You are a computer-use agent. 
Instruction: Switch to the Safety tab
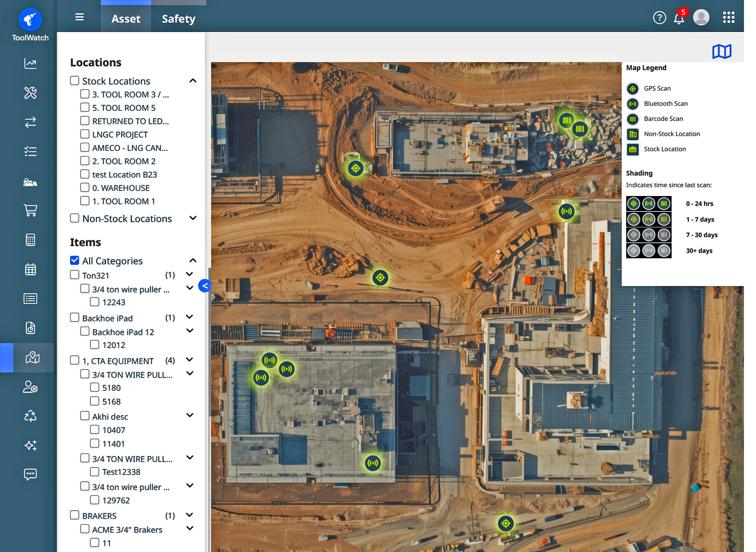coord(178,19)
